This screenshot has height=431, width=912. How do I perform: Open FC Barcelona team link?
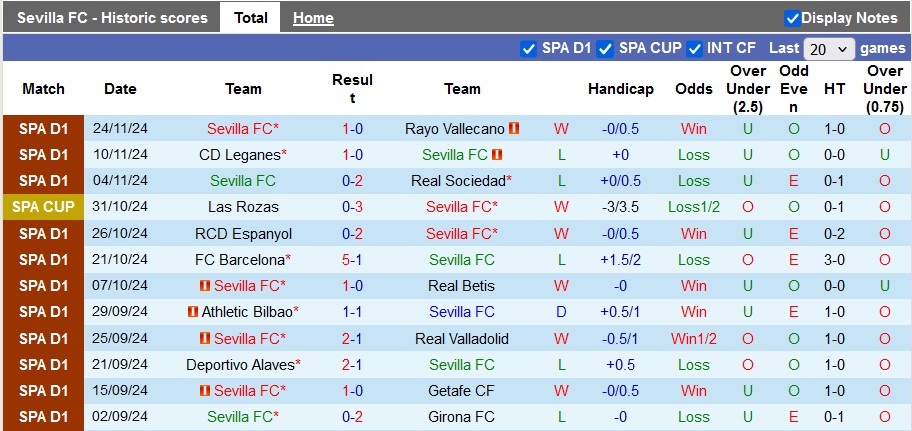click(x=241, y=259)
